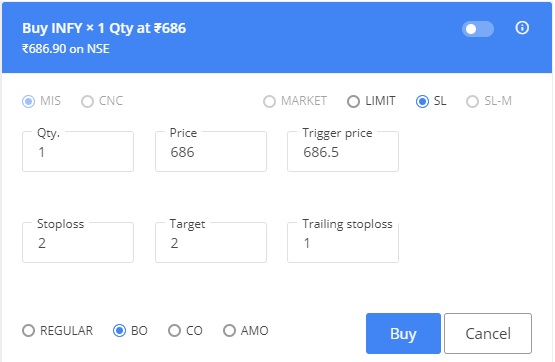Choose LIMIT order type

pyautogui.click(x=353, y=102)
